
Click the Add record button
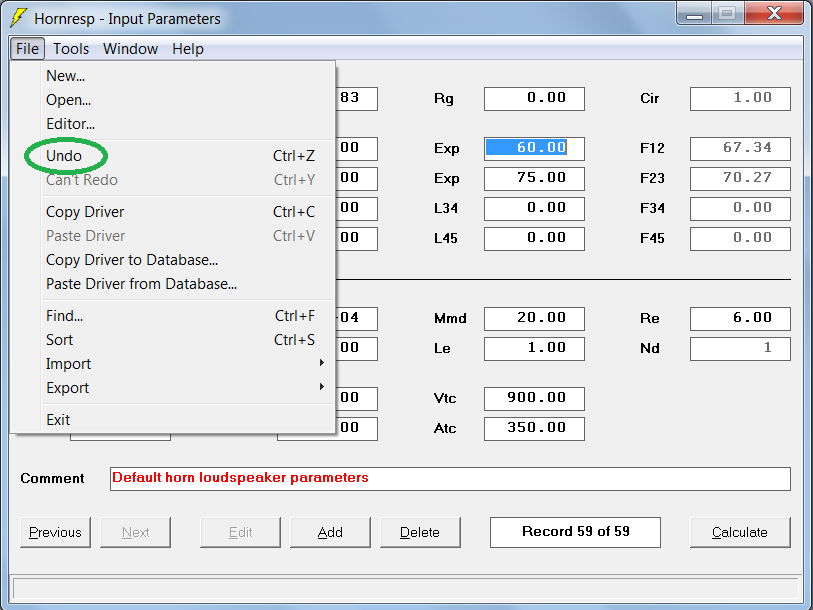click(330, 532)
